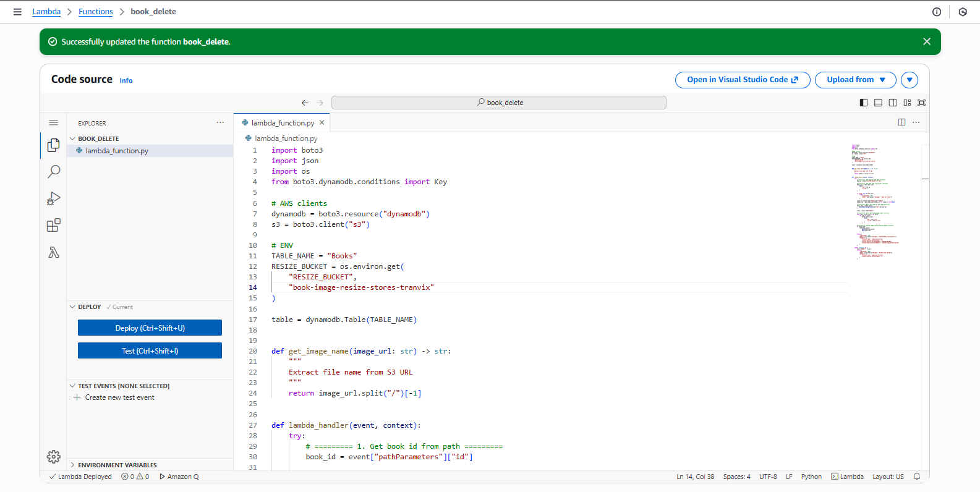Create new test event
The image size is (980, 492).
pos(114,397)
